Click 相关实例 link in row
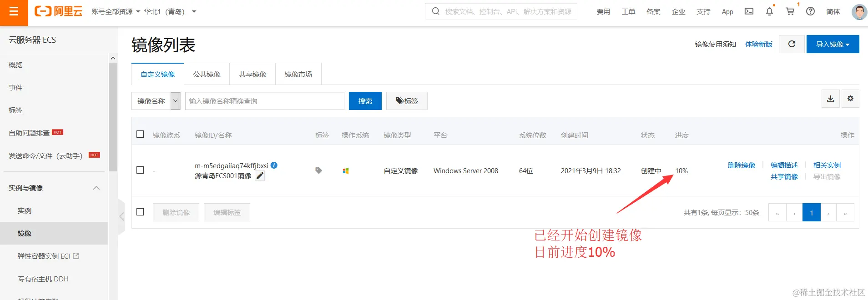The image size is (868, 300). coord(827,165)
